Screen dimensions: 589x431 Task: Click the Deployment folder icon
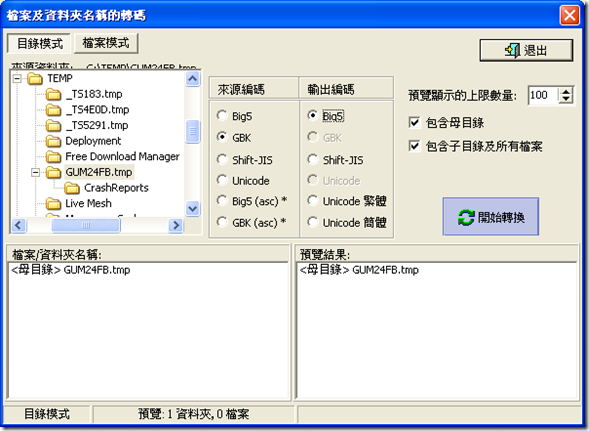53,141
